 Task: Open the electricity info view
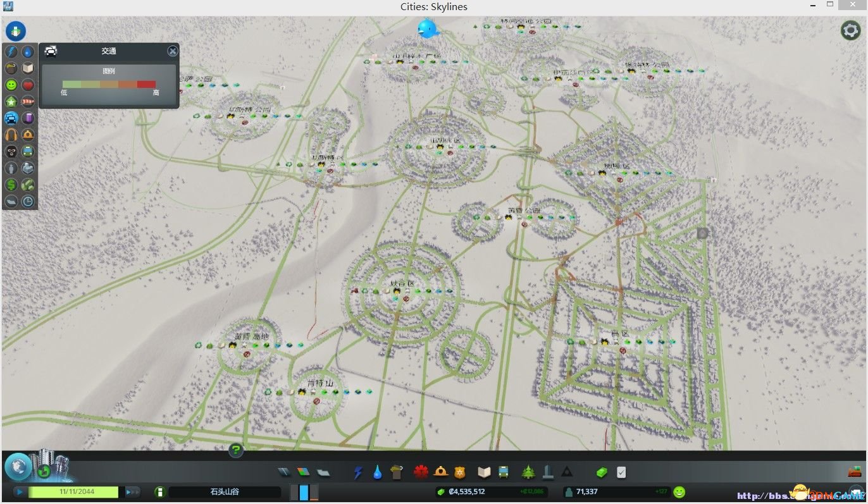[x=11, y=51]
